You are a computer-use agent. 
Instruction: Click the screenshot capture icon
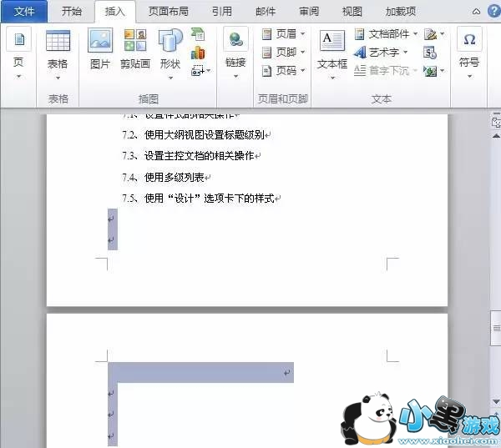point(197,71)
